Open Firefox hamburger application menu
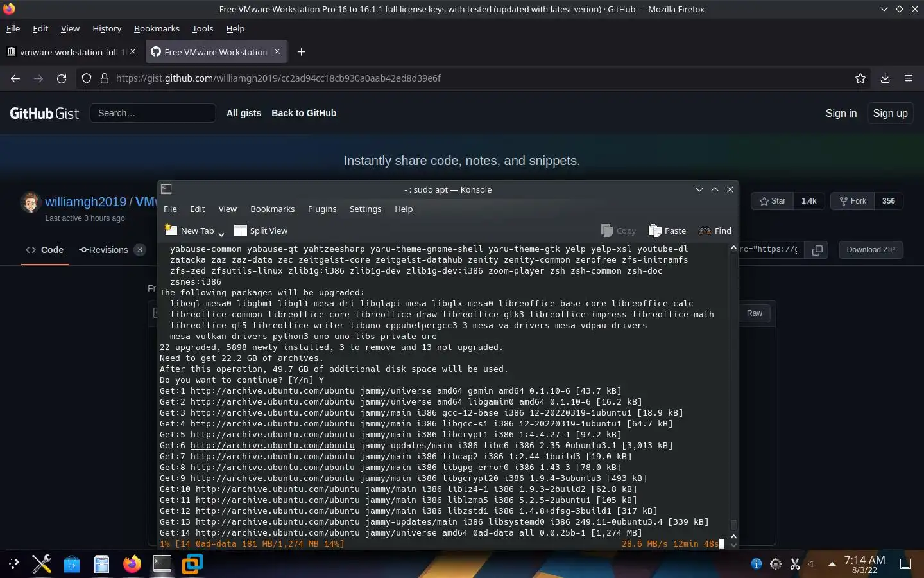Viewport: 924px width, 578px height. (909, 78)
